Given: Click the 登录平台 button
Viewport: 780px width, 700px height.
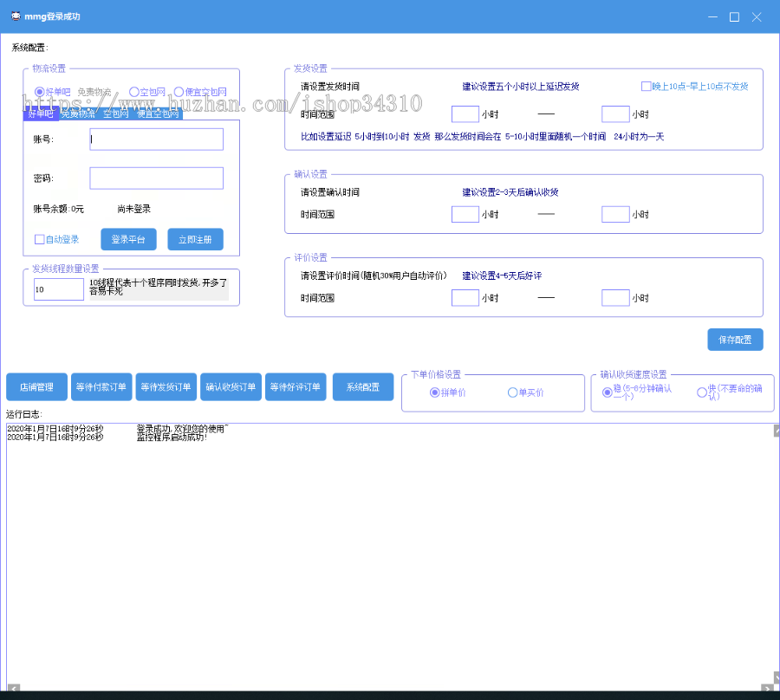Looking at the screenshot, I should (128, 240).
